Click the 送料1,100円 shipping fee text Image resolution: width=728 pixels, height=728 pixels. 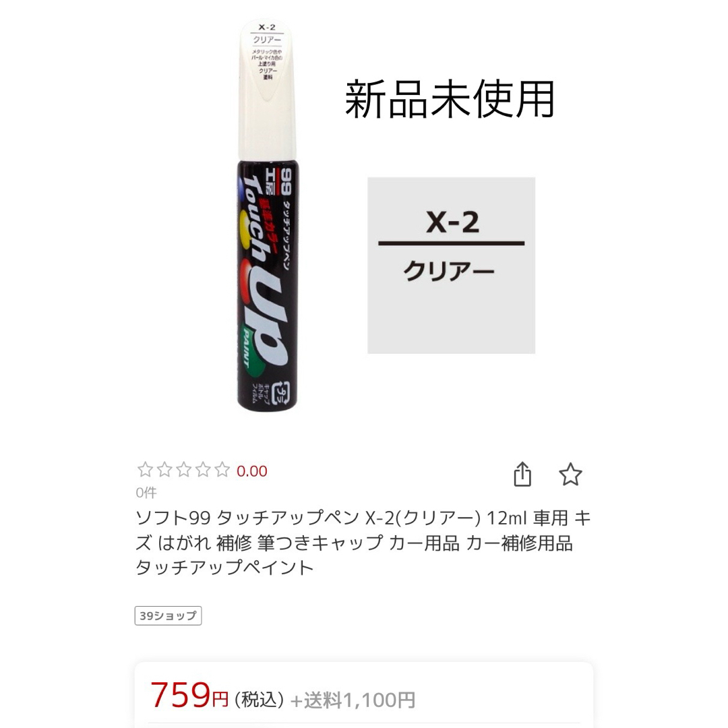[353, 700]
